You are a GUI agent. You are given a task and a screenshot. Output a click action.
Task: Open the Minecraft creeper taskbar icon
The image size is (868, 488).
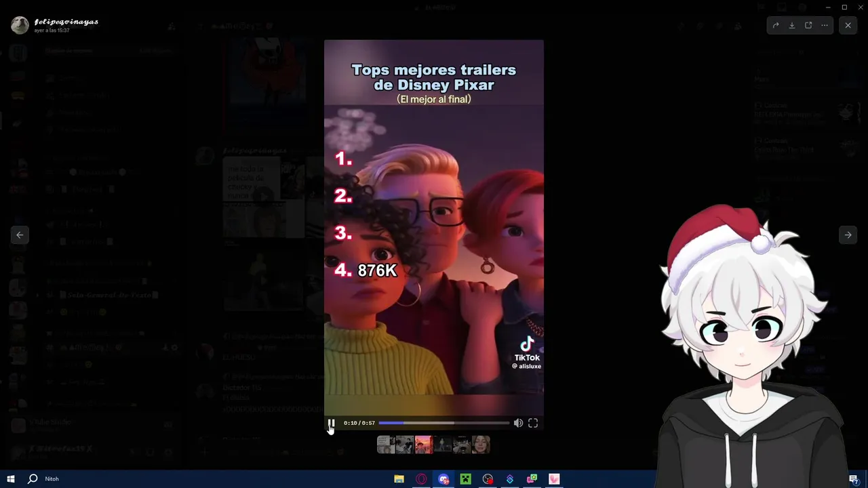465,479
